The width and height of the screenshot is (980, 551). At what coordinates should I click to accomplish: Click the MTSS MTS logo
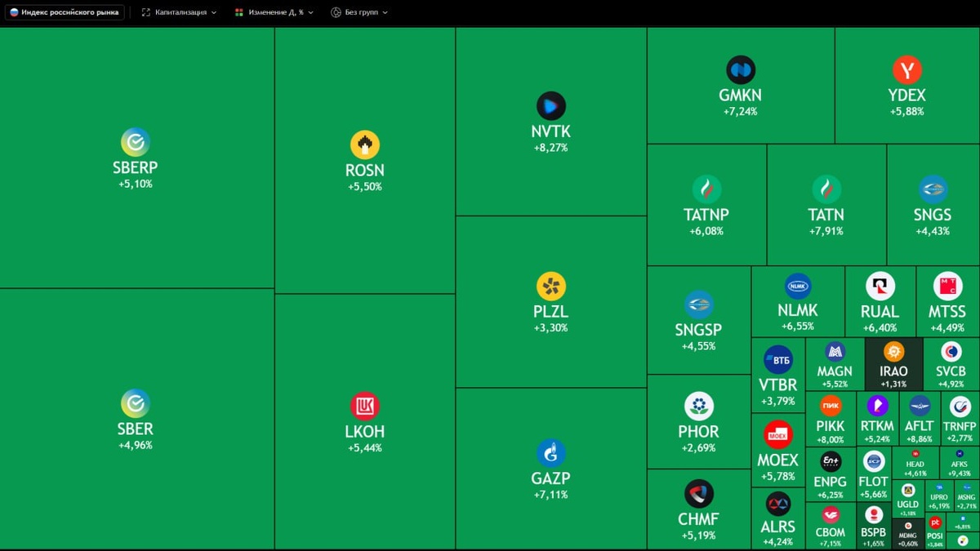coord(947,287)
